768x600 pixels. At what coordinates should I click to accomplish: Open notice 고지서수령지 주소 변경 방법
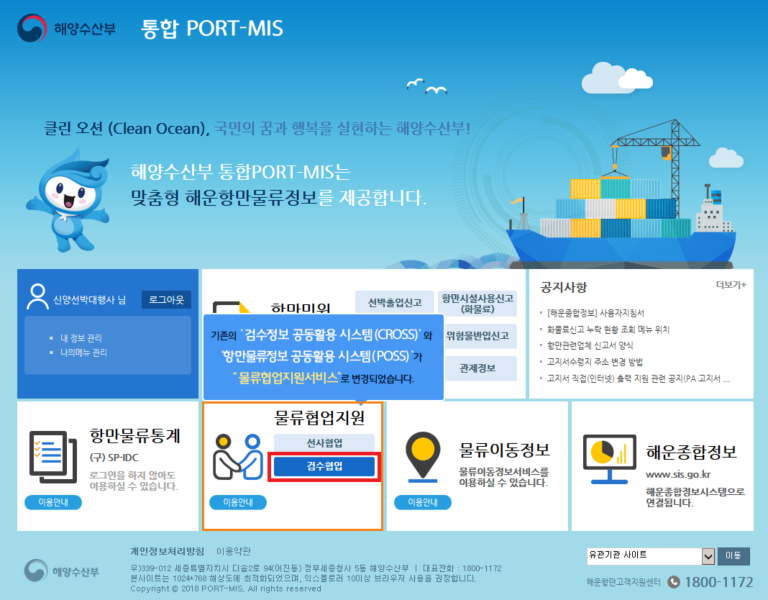point(595,361)
